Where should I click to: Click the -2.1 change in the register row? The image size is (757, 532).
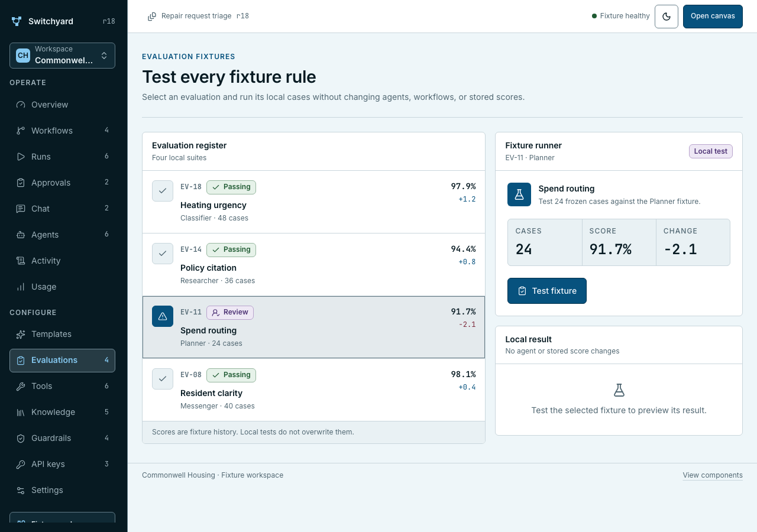tap(467, 325)
